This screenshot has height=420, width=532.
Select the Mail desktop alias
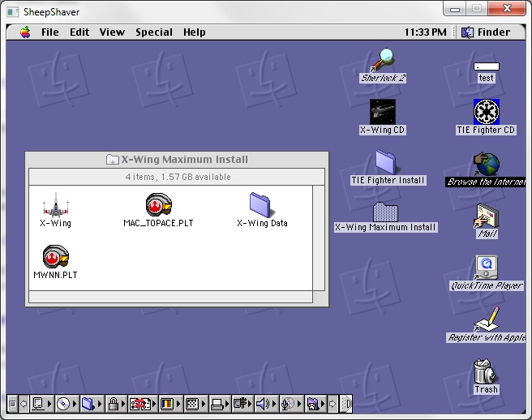487,221
